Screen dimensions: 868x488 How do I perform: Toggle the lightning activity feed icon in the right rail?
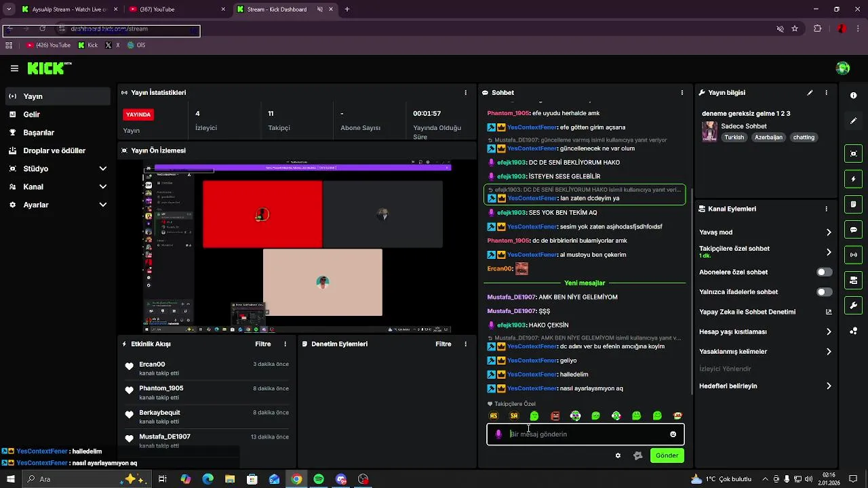(853, 179)
